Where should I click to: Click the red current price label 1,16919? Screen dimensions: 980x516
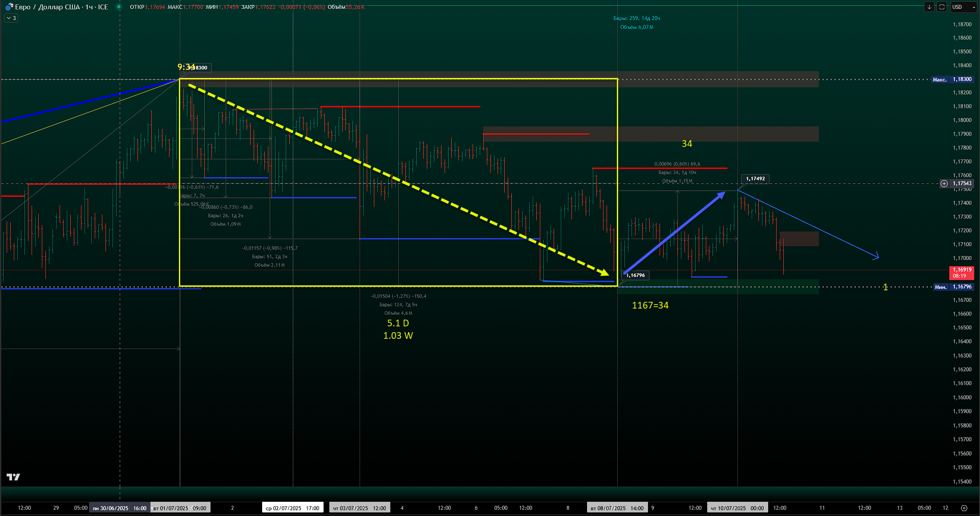click(x=962, y=272)
